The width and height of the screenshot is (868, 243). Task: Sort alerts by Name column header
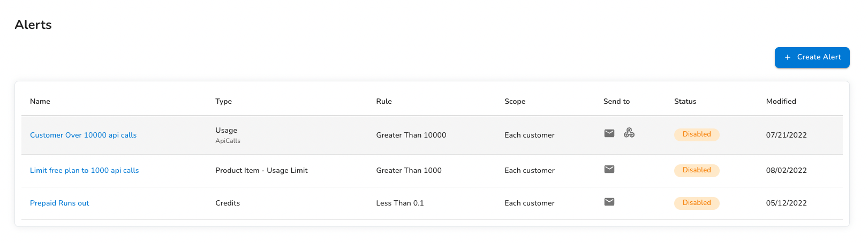click(x=40, y=102)
